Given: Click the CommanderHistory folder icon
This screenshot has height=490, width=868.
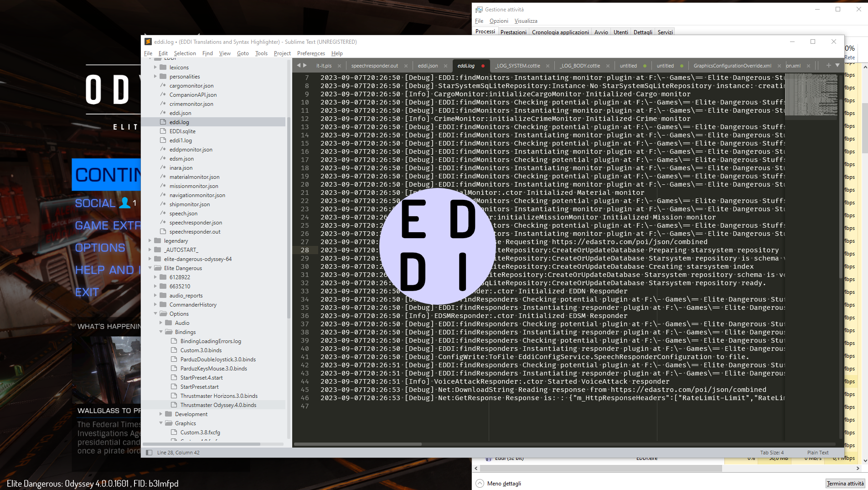Looking at the screenshot, I should [163, 304].
